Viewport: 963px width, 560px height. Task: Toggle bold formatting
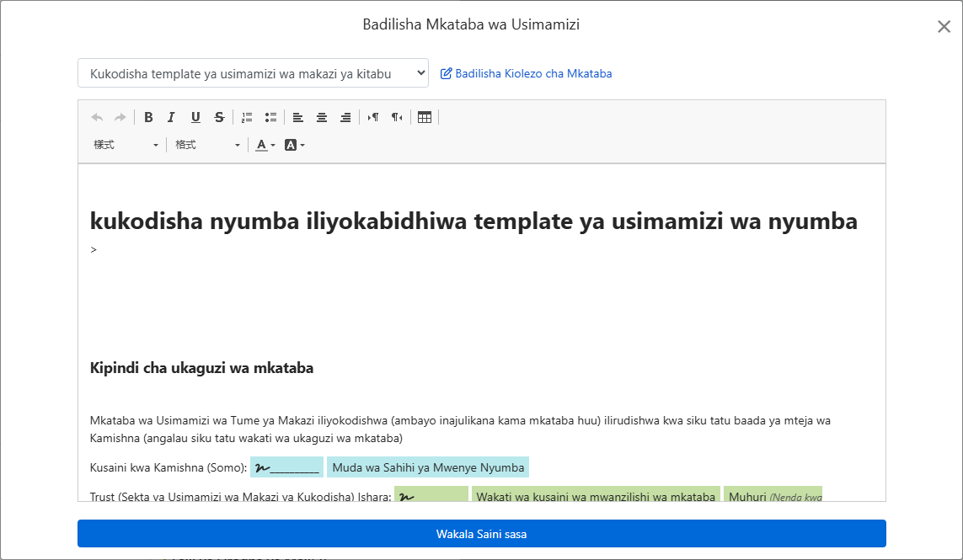pos(148,117)
